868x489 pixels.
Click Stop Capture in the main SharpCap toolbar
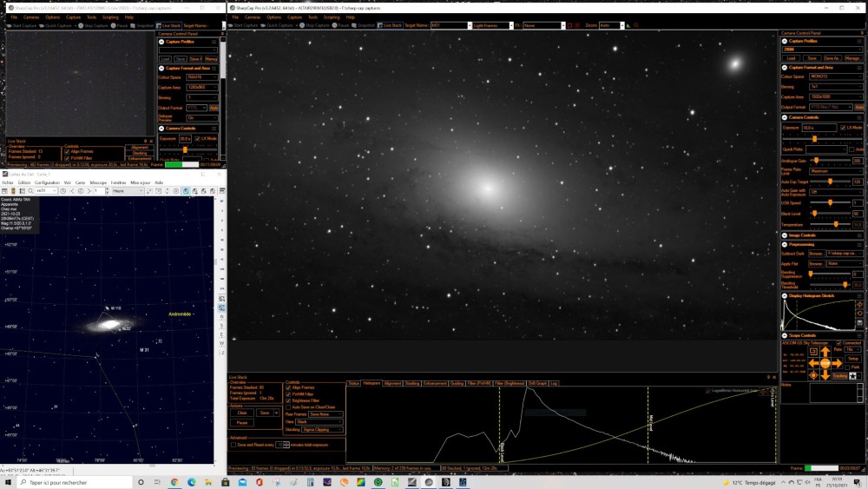[314, 25]
